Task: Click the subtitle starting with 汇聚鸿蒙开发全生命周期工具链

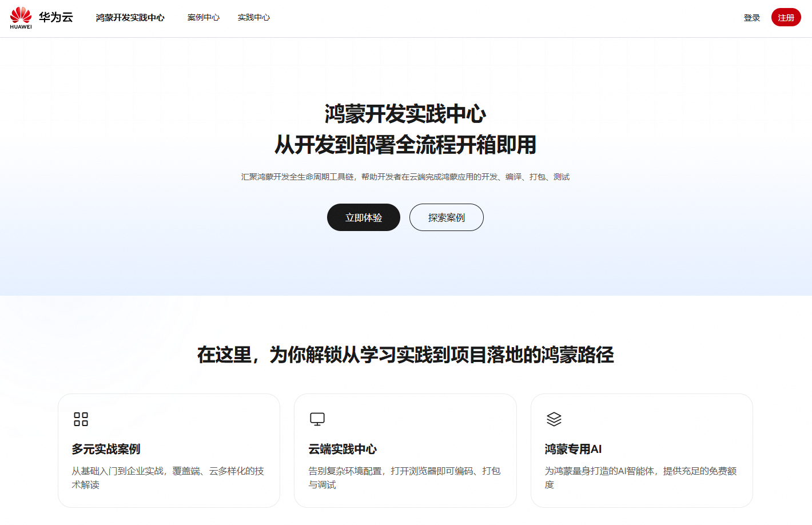Action: point(405,177)
